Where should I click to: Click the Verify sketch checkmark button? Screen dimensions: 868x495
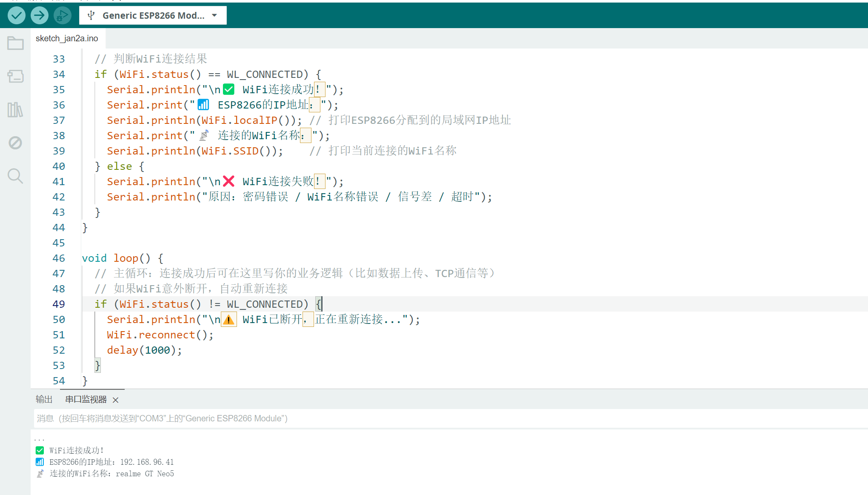pos(16,15)
